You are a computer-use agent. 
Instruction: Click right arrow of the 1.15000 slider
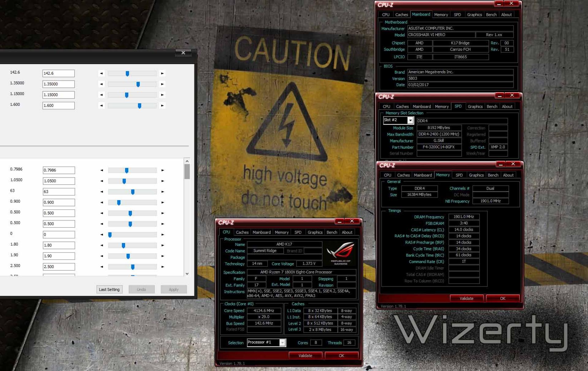click(162, 95)
